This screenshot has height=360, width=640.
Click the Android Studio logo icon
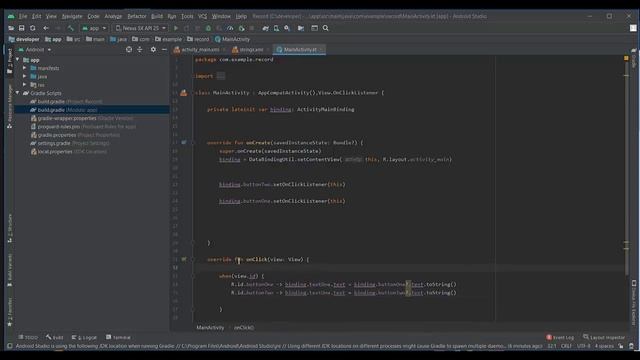[x=11, y=16]
